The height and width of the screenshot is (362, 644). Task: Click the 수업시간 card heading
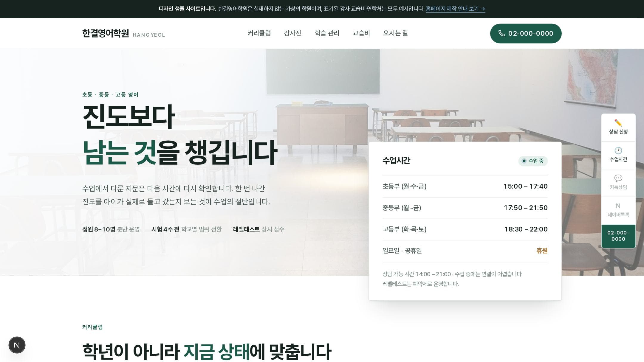[x=396, y=161]
